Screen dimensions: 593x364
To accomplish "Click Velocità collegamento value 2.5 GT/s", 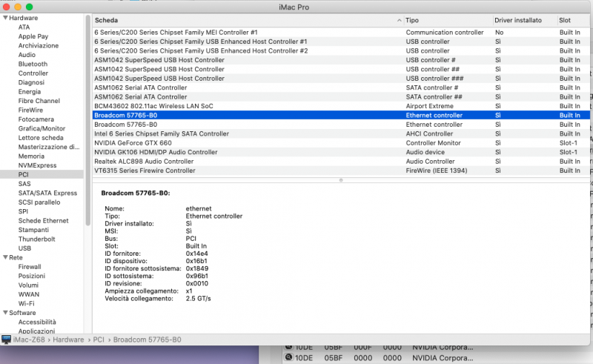I will 198,299.
